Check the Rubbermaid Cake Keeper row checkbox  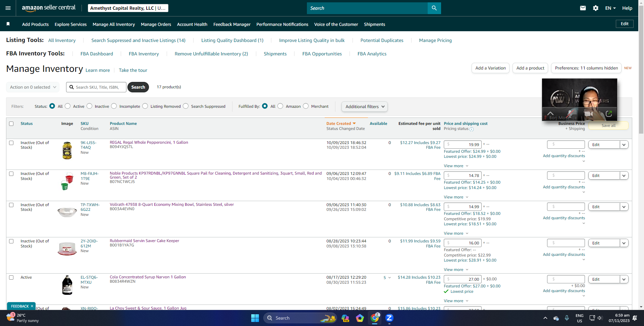[11, 241]
